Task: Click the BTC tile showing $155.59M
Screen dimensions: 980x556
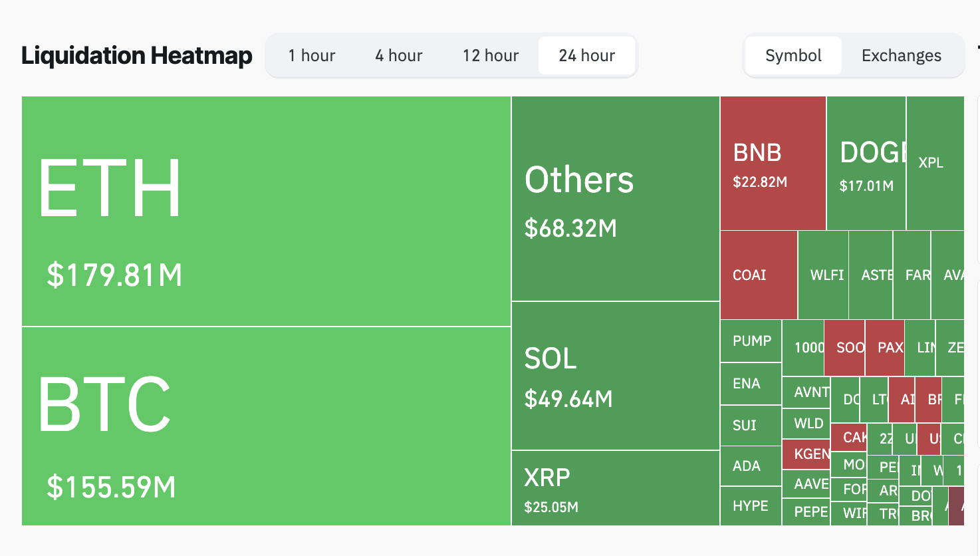Action: [266, 426]
